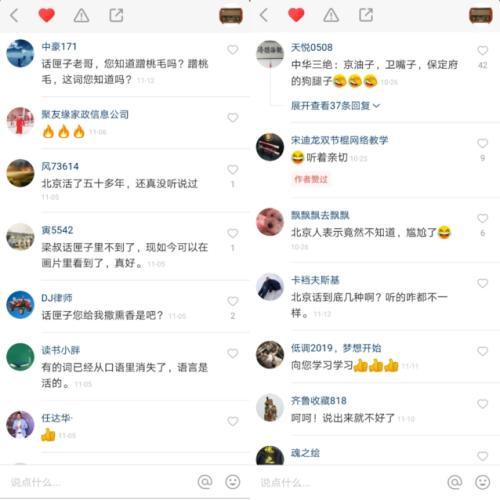Tap the 作者赞过 tag
The image size is (500, 500).
click(x=311, y=179)
